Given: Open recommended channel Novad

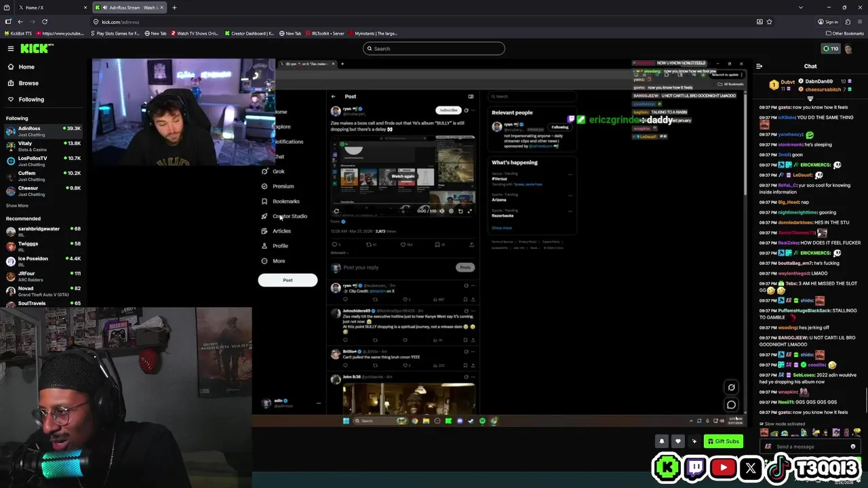Looking at the screenshot, I should 43,291.
